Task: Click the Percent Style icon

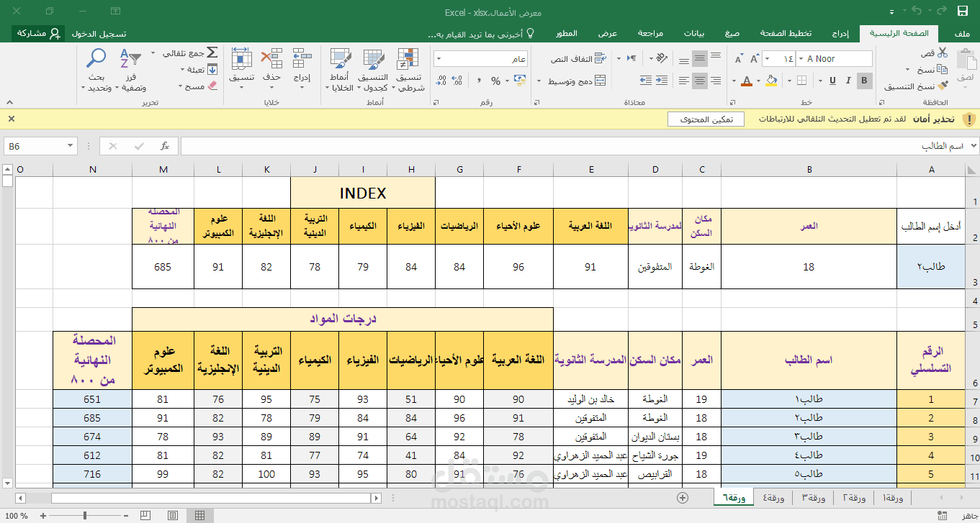Action: [495, 81]
